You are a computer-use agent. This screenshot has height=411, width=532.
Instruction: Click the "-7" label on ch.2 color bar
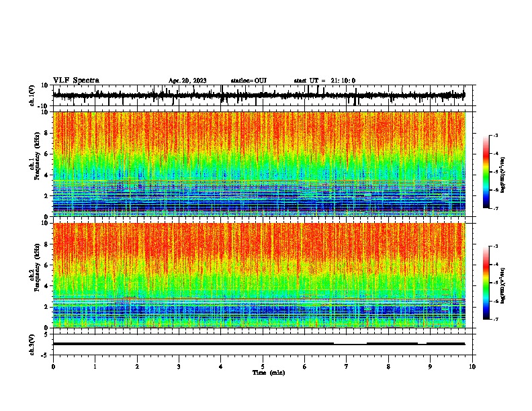[496, 319]
